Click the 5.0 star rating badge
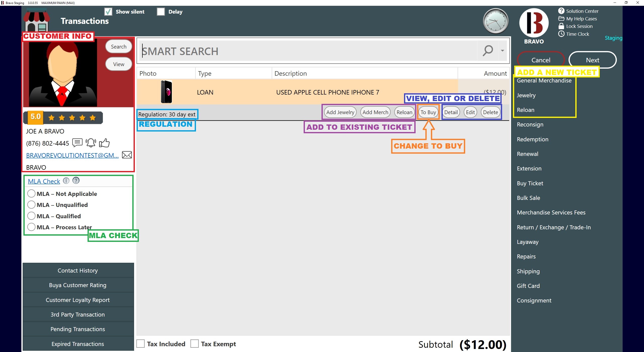 tap(63, 117)
